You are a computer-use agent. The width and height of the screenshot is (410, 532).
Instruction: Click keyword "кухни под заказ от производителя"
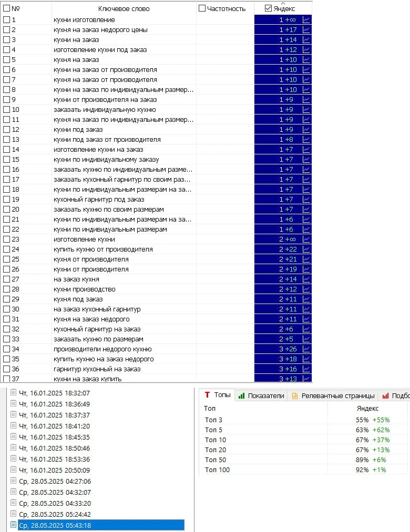[107, 140]
